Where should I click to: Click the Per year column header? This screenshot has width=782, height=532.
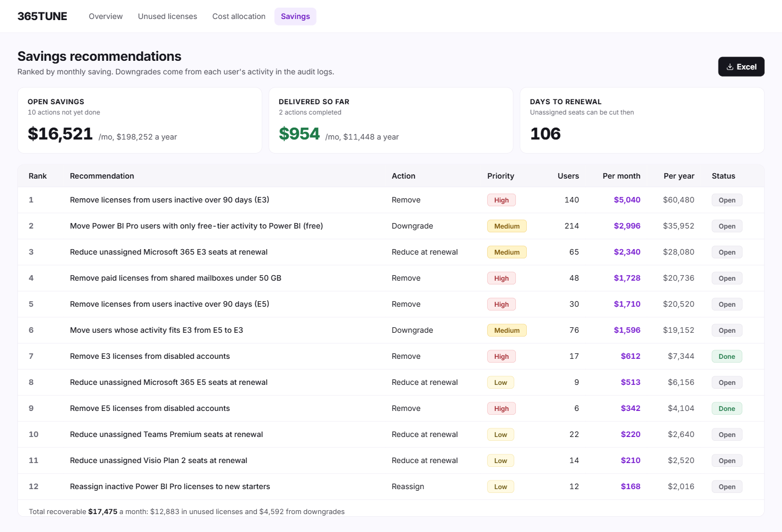679,176
